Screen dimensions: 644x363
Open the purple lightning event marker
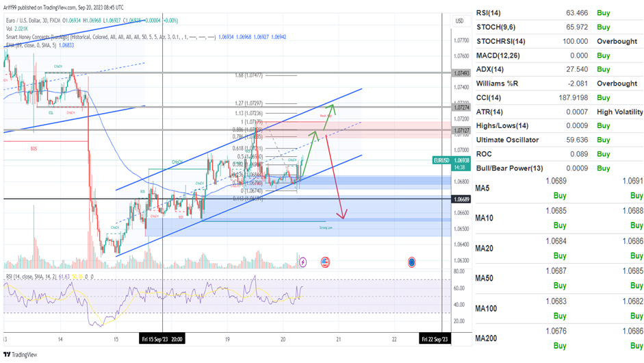tap(303, 262)
